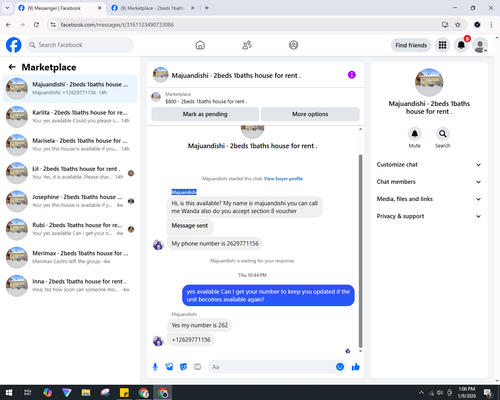Open File Explorer from the taskbar
This screenshot has height=400, width=500.
(86, 393)
